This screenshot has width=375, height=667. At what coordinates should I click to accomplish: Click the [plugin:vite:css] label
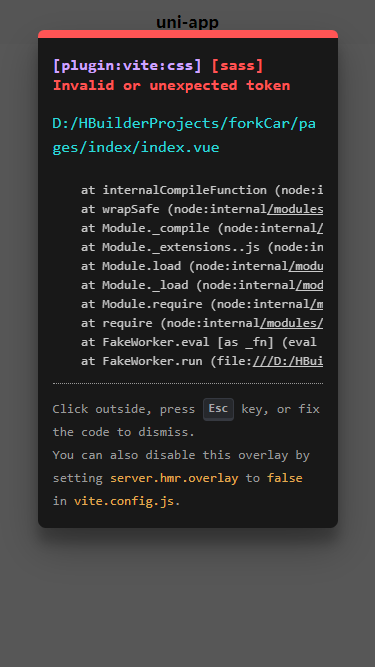(x=127, y=66)
